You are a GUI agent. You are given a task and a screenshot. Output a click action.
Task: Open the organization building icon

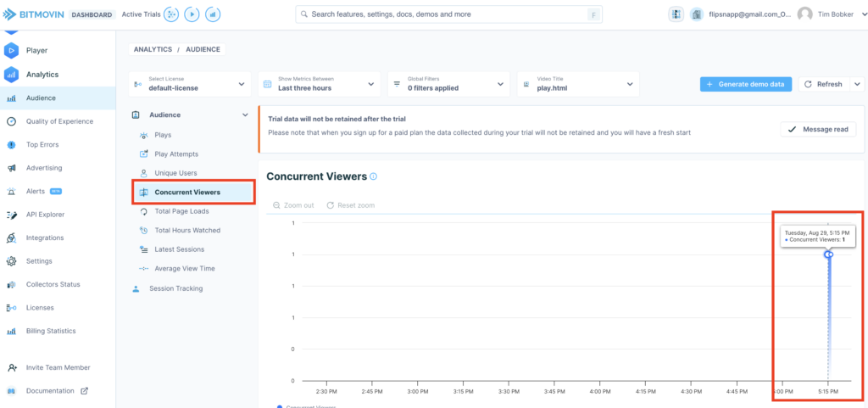click(x=697, y=14)
